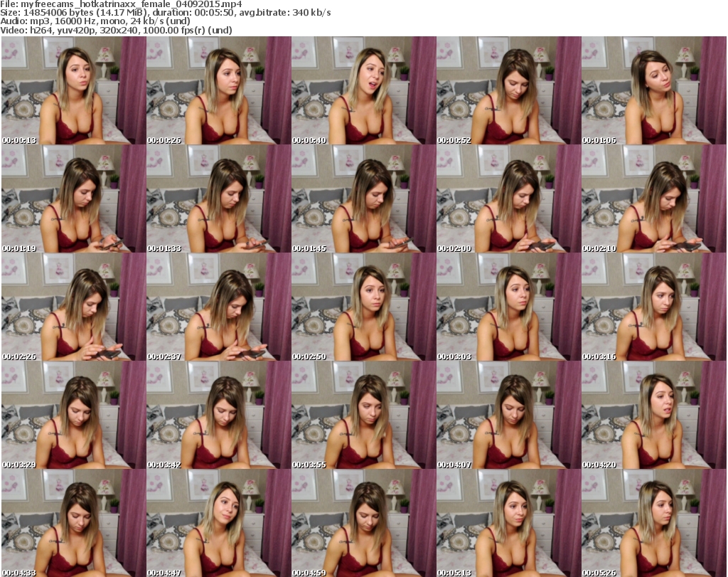This screenshot has width=728, height=577.
Task: Select the thumbnail stamped 00:00:40
Action: 364,90
